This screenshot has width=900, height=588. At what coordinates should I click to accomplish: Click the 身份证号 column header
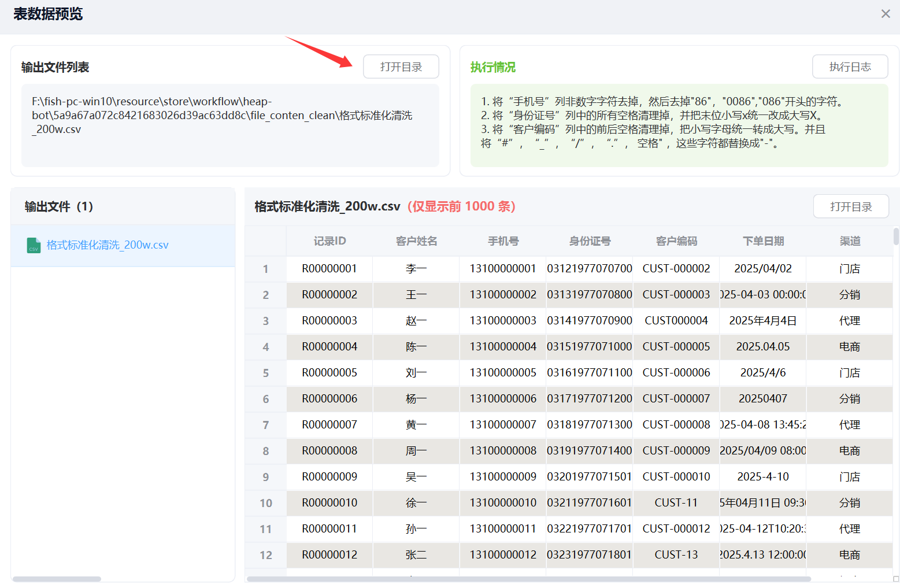[x=590, y=241]
